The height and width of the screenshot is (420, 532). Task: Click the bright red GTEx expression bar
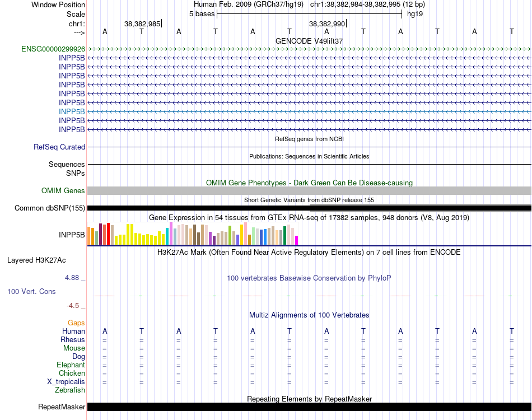point(108,234)
